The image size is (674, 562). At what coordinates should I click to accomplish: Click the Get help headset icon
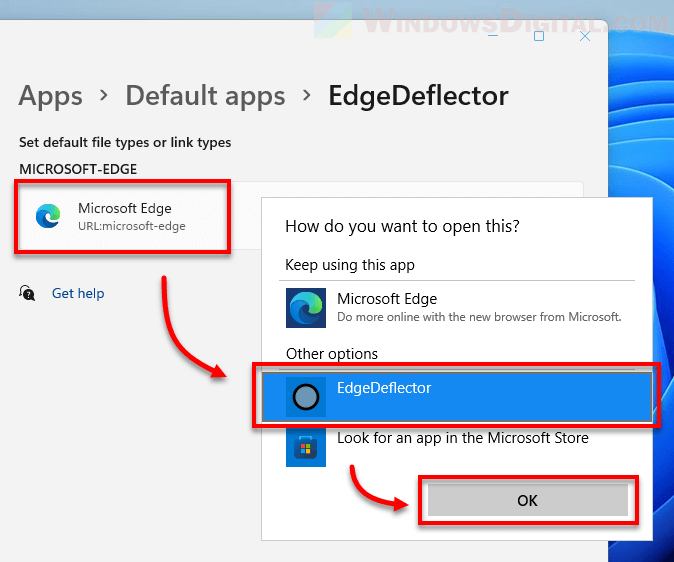coord(27,293)
